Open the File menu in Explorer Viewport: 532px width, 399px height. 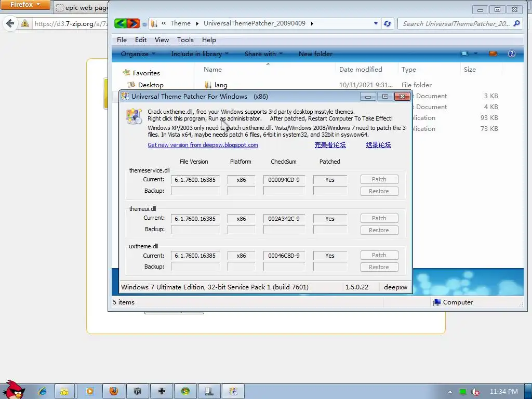pyautogui.click(x=122, y=39)
